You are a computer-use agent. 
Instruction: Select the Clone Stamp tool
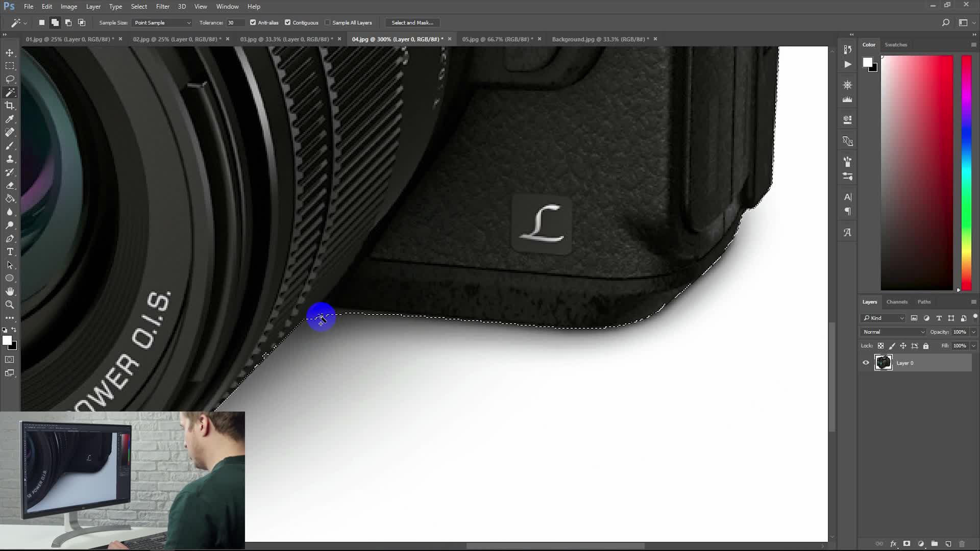(10, 159)
